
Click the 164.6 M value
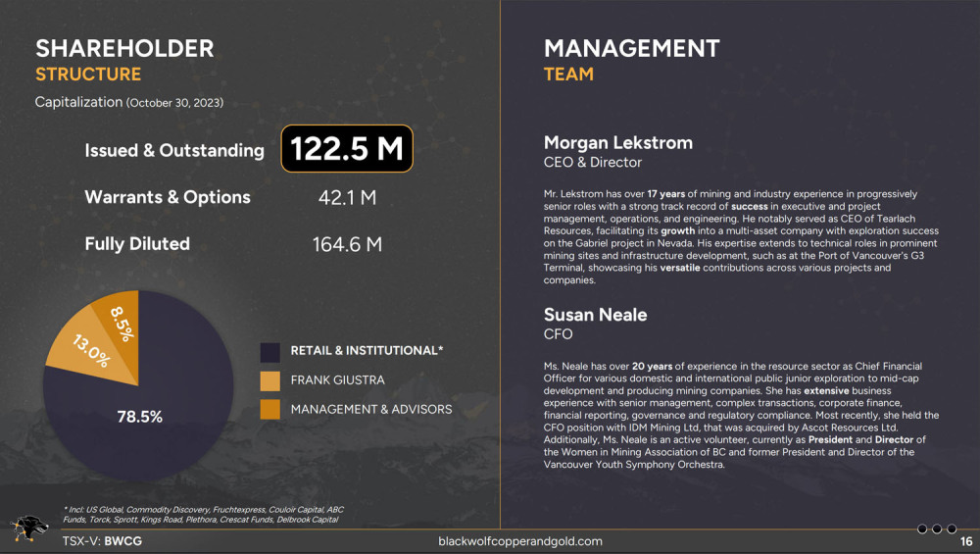click(x=347, y=244)
